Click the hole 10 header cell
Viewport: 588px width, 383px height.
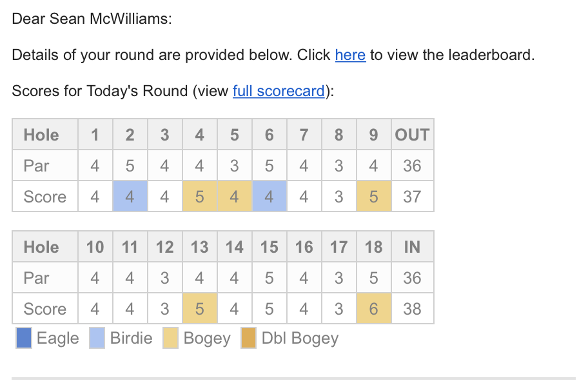pos(95,247)
